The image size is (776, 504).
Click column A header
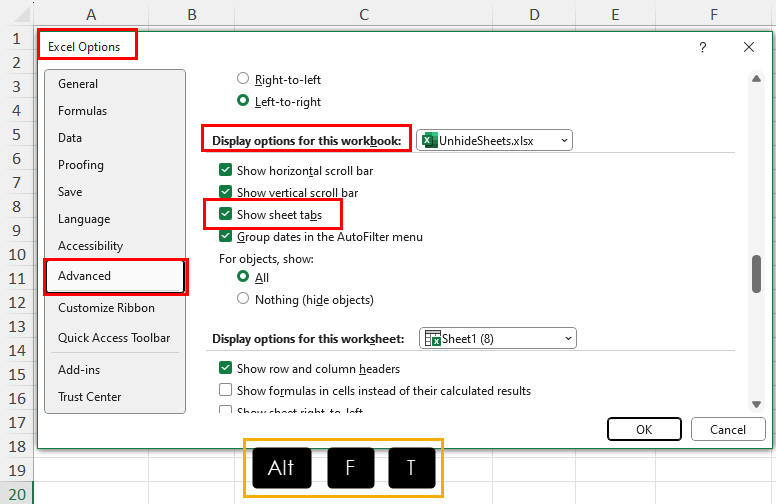point(91,14)
